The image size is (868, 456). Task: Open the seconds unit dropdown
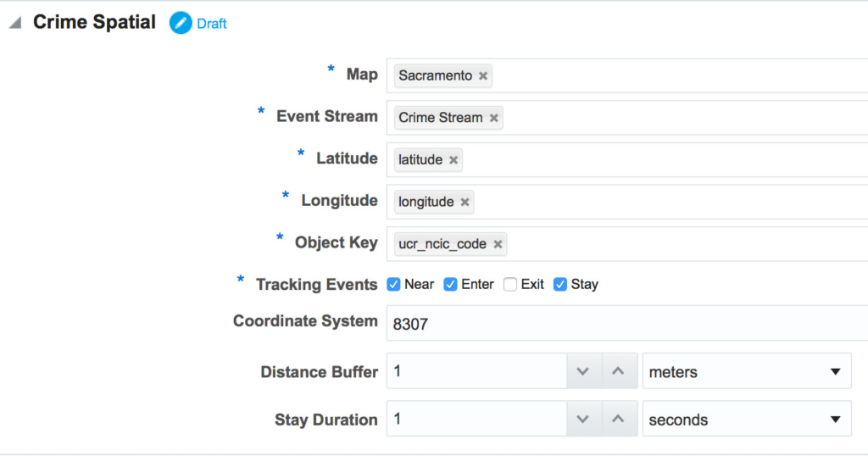[747, 419]
